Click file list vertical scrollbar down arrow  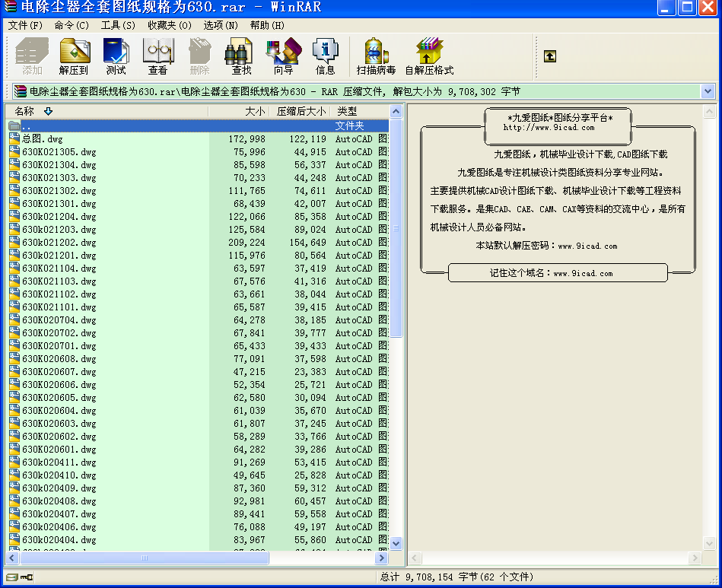tap(396, 543)
